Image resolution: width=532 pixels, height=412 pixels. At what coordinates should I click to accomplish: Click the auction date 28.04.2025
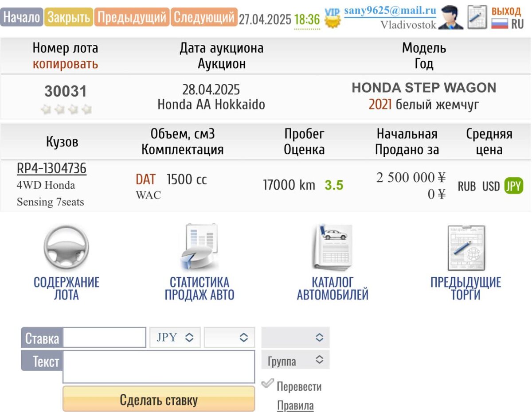coord(211,90)
